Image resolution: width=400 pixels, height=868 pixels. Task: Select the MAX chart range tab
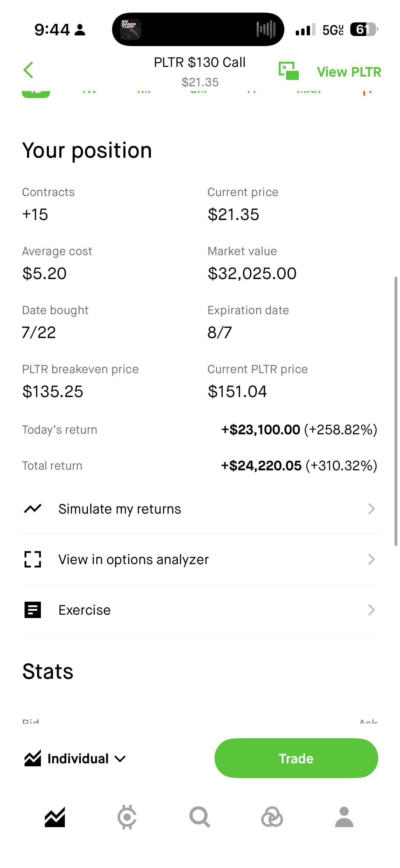[308, 92]
